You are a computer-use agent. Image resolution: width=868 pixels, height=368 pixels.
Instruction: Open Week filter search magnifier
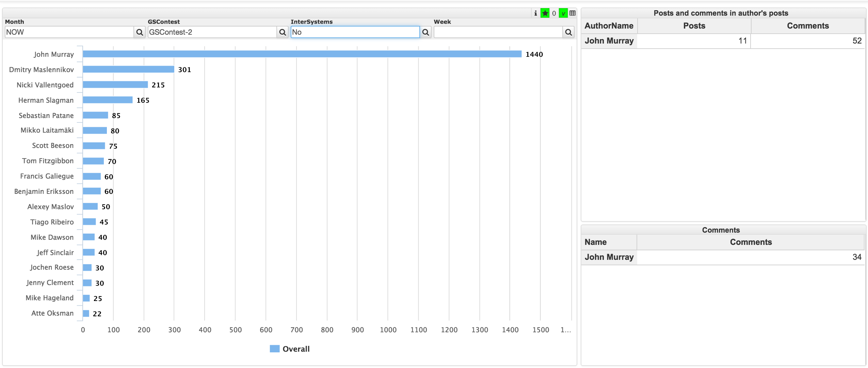pyautogui.click(x=568, y=32)
